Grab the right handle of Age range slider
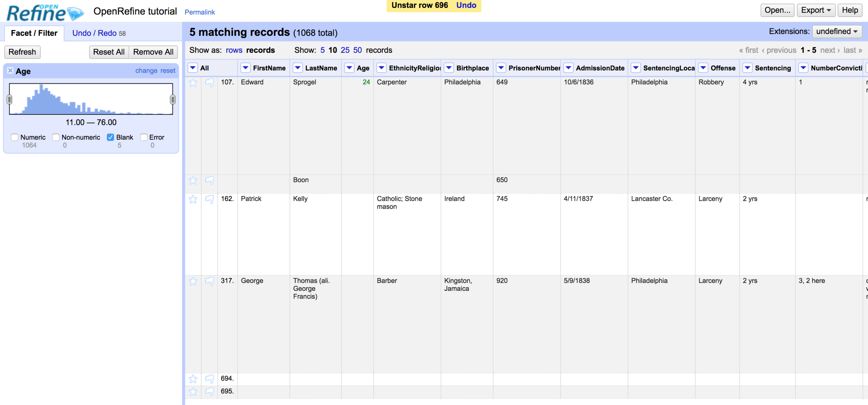Viewport: 868px width, 405px height. (173, 100)
